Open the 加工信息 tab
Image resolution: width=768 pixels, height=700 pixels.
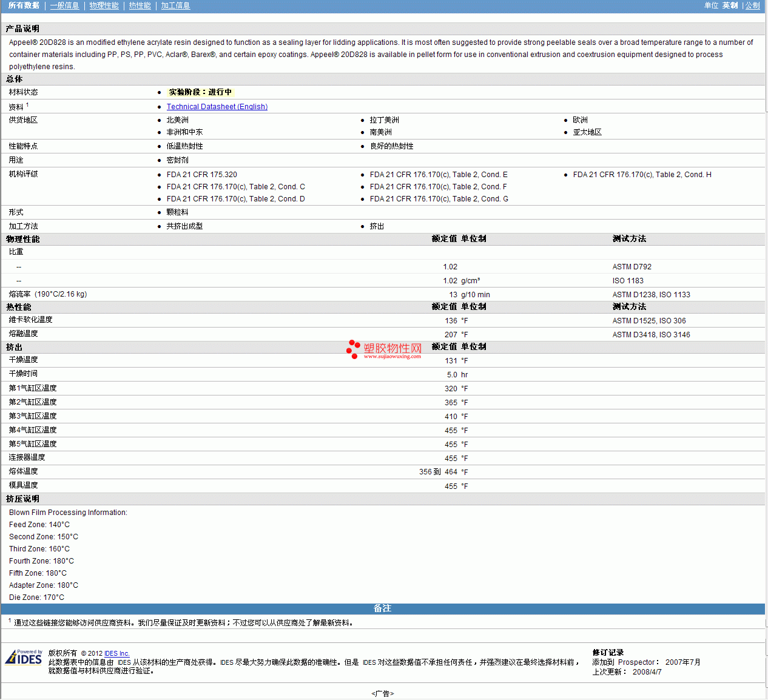(175, 5)
